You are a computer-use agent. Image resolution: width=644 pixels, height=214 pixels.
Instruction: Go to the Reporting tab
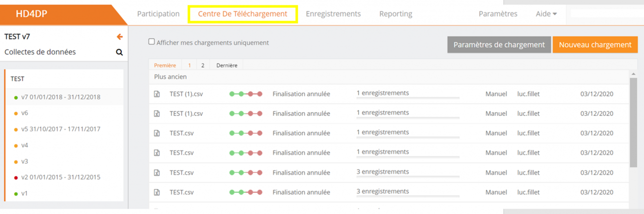[395, 14]
